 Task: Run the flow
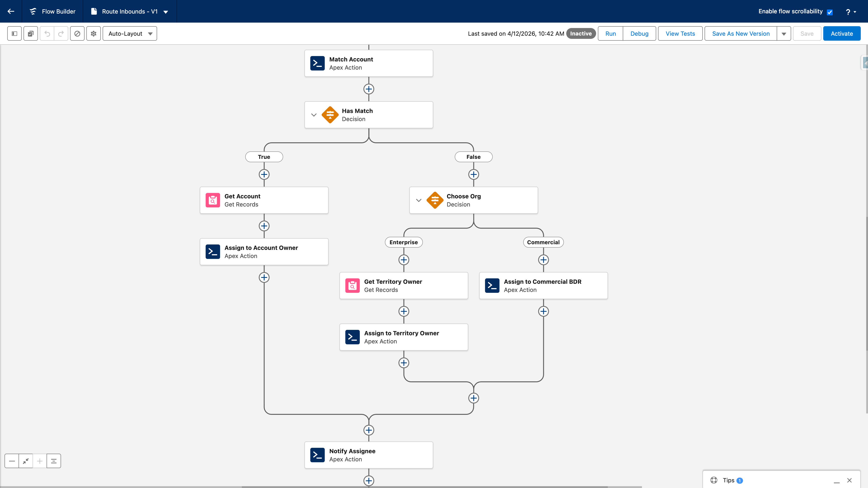click(610, 33)
